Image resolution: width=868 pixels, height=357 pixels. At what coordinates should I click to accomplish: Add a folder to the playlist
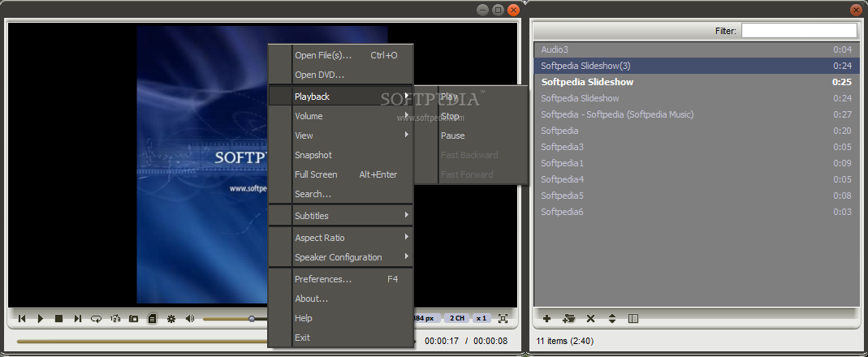568,318
